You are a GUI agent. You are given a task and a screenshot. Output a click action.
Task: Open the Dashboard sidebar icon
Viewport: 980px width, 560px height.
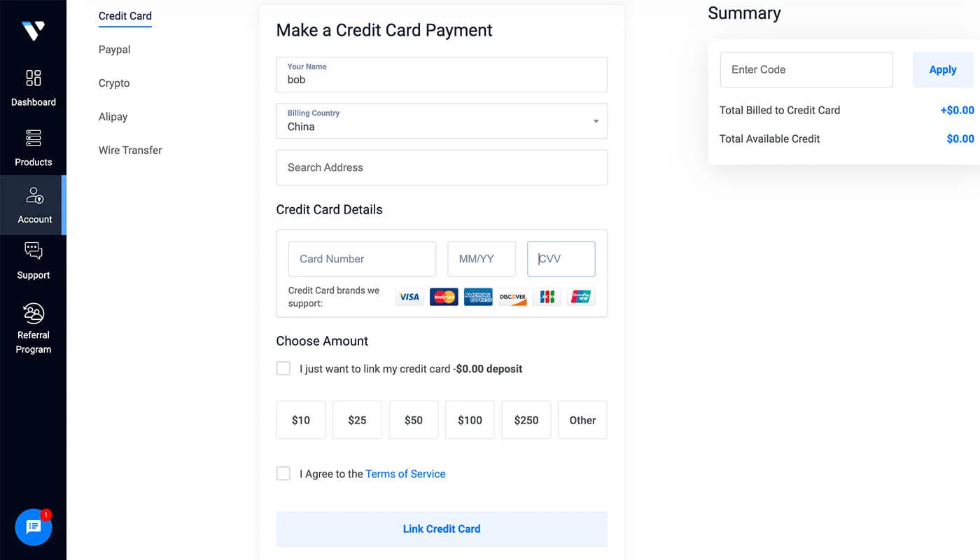tap(33, 78)
